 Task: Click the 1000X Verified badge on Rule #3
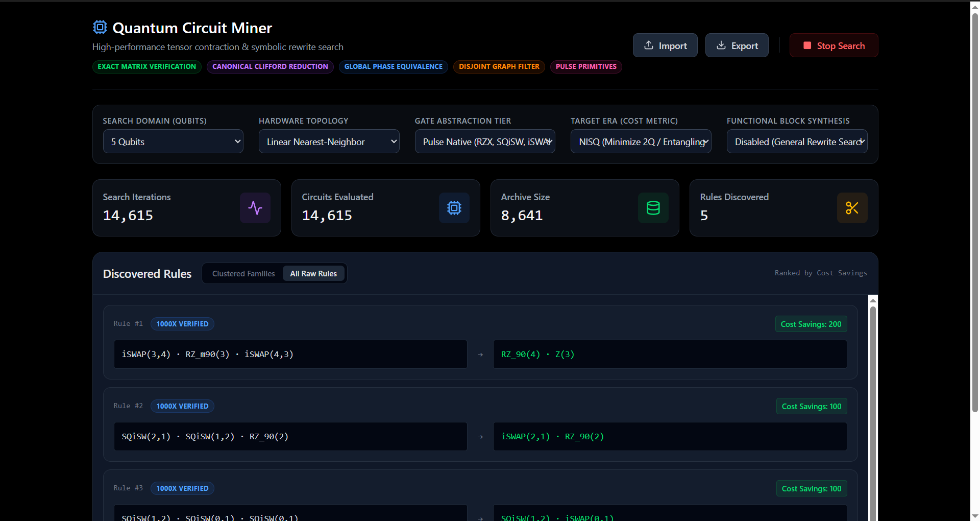click(182, 488)
